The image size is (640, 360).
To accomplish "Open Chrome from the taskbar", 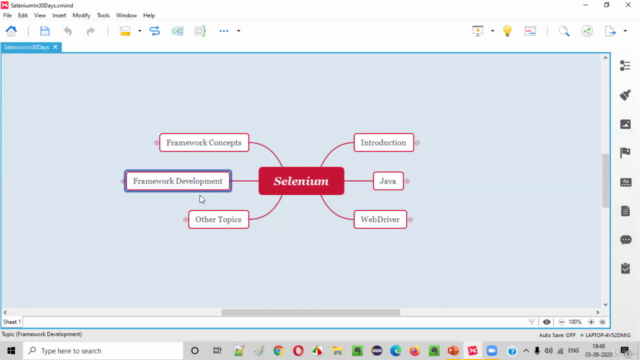I will [278, 351].
